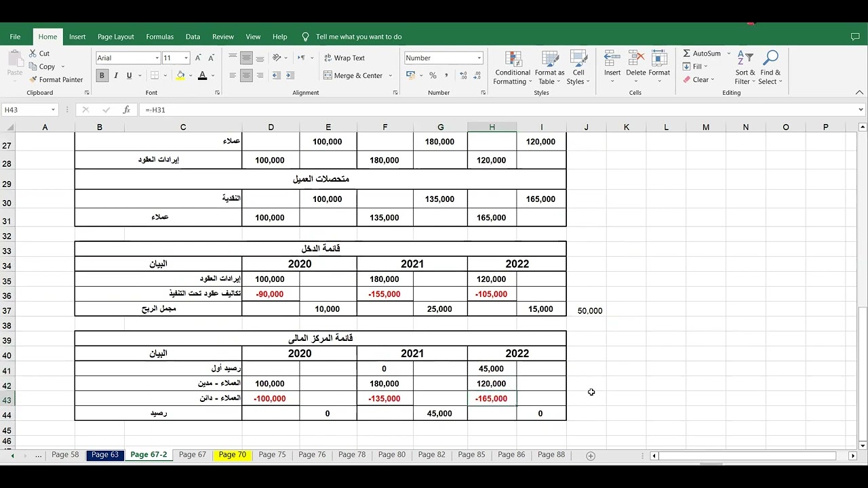Toggle Italic formatting
The height and width of the screenshot is (488, 868).
click(x=116, y=76)
